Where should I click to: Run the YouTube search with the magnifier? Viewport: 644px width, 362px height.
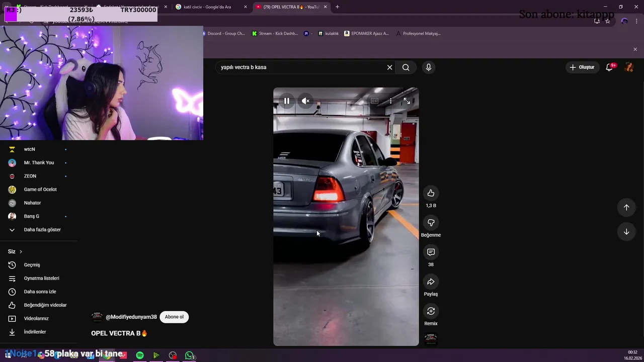tap(406, 67)
